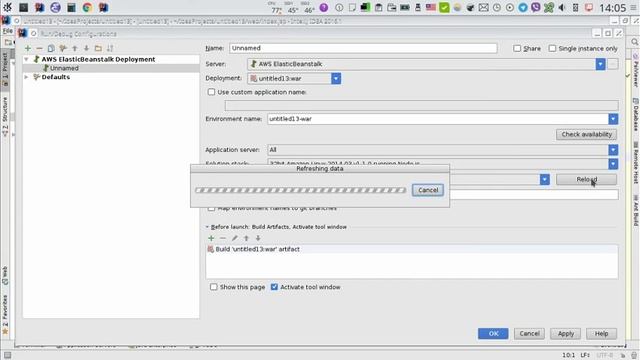Click Cancel at the dialog bottom
Viewport: 640px width, 360px height.
pos(529,333)
